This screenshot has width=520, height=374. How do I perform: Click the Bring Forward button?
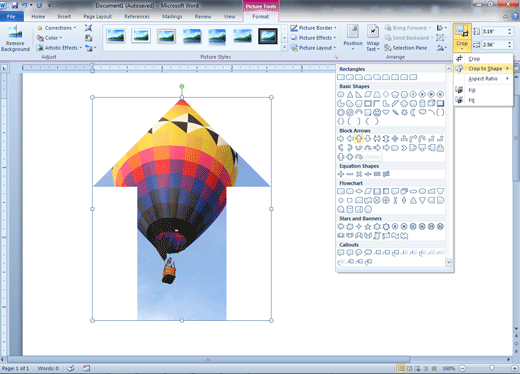408,28
